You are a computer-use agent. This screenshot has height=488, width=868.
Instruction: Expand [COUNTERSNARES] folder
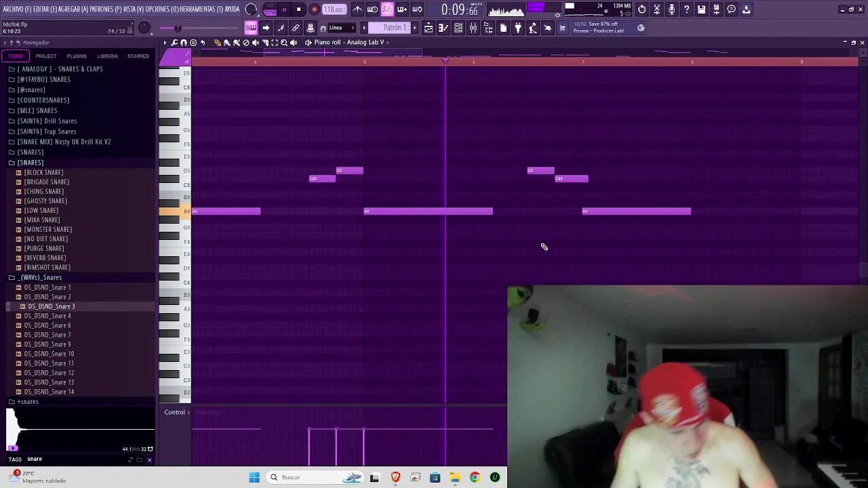pos(43,100)
